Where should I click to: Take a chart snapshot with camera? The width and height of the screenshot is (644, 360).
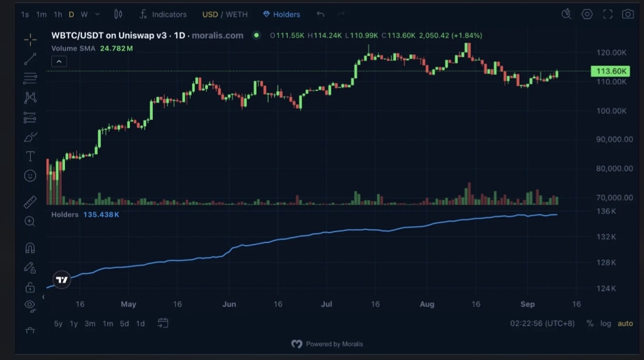[x=628, y=14]
